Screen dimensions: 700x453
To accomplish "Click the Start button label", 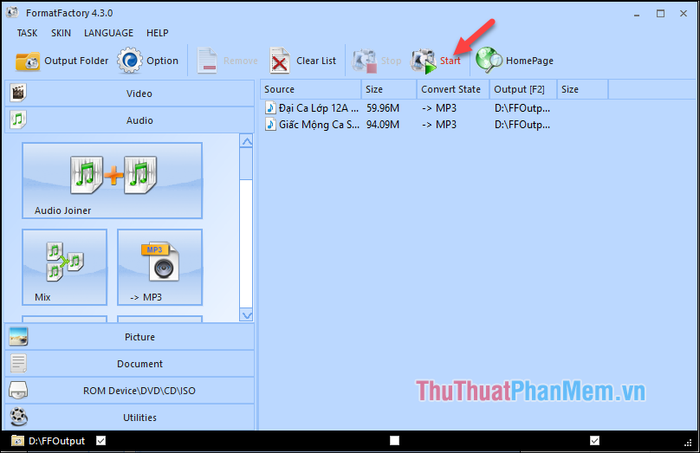I will [450, 61].
